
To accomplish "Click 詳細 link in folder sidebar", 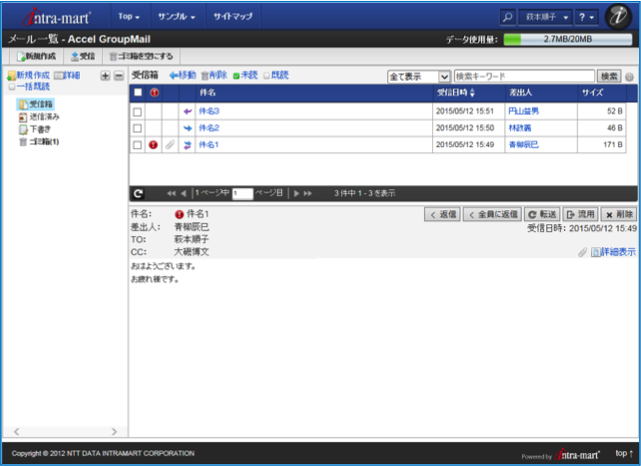I will 67,75.
